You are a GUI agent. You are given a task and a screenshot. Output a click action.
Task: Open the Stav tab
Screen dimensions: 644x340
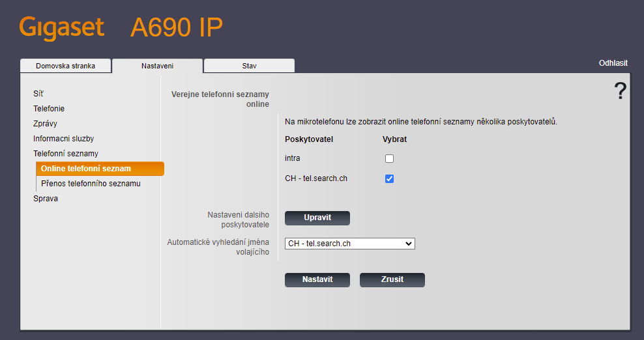249,66
